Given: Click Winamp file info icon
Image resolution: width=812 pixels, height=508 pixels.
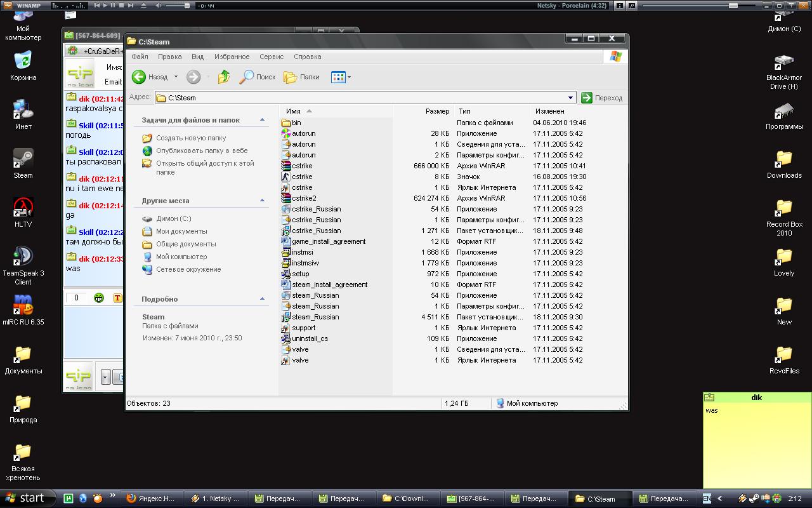Looking at the screenshot, I should point(619,5).
